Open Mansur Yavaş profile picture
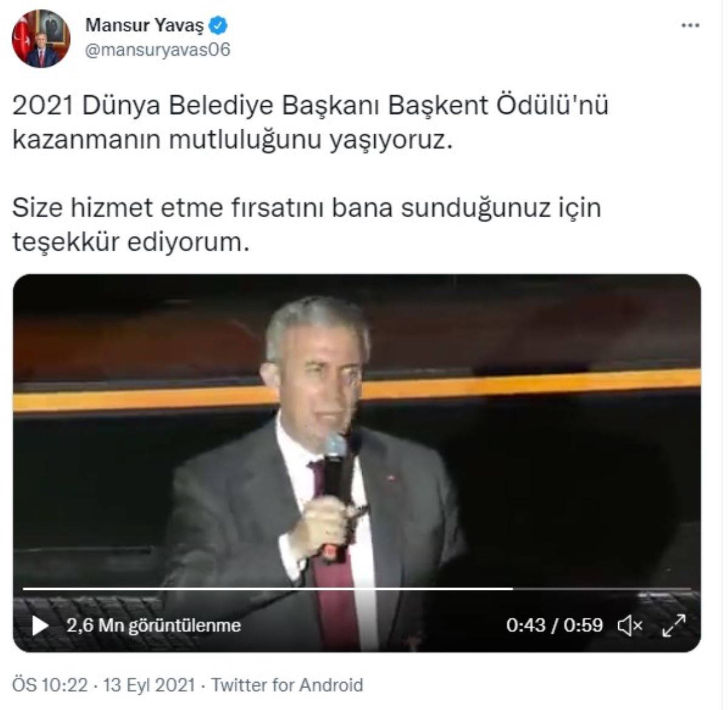The height and width of the screenshot is (710, 728). [41, 38]
